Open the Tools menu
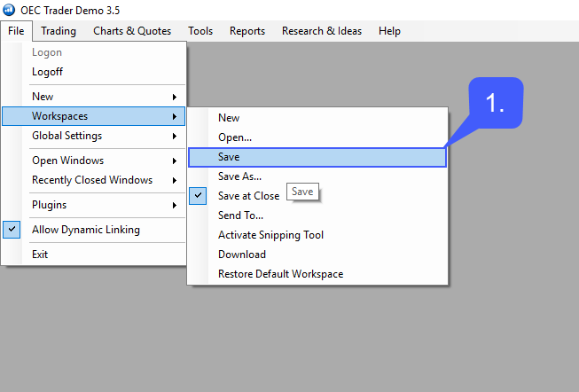The image size is (579, 392). 200,31
